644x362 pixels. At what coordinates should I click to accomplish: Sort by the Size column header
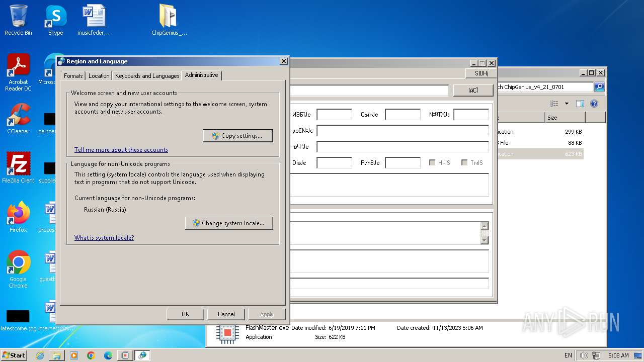pos(565,118)
